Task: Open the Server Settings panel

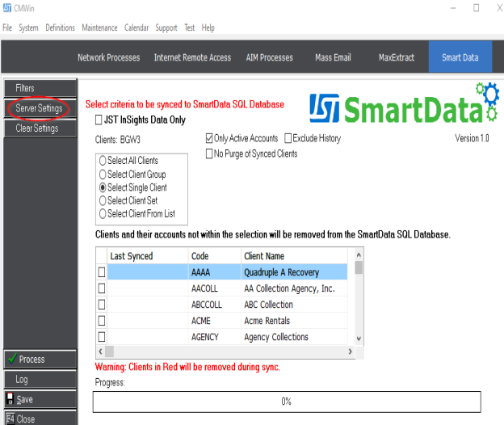Action: [x=39, y=108]
